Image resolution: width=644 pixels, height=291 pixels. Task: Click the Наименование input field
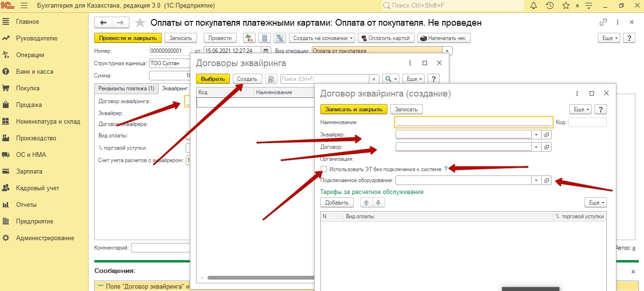[474, 122]
